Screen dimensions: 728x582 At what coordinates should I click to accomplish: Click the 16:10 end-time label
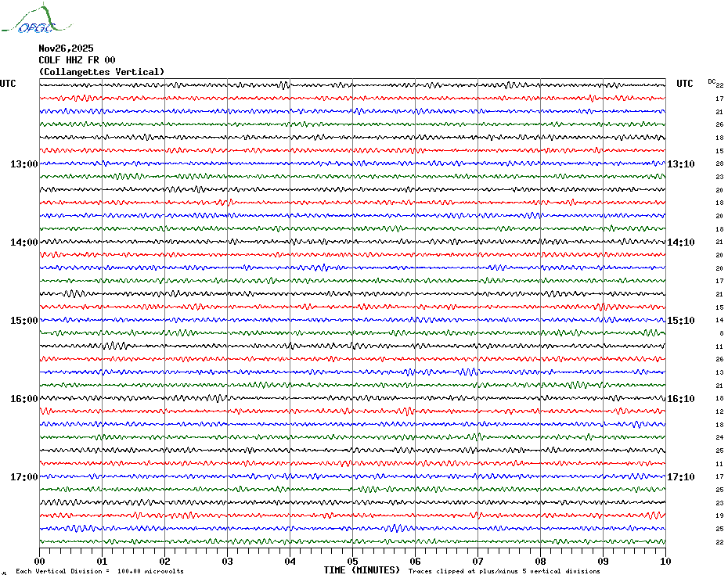coord(681,399)
